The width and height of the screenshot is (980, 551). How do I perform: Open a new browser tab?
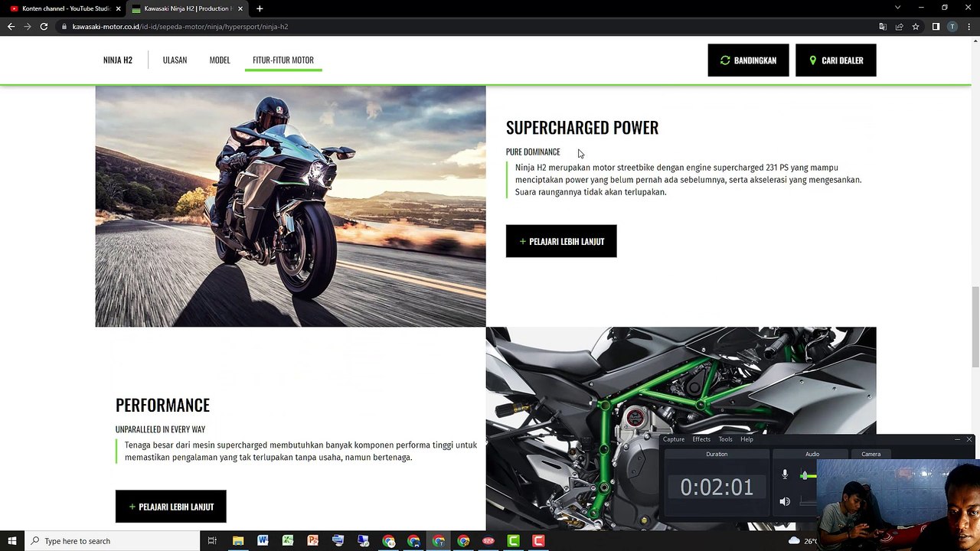[260, 8]
